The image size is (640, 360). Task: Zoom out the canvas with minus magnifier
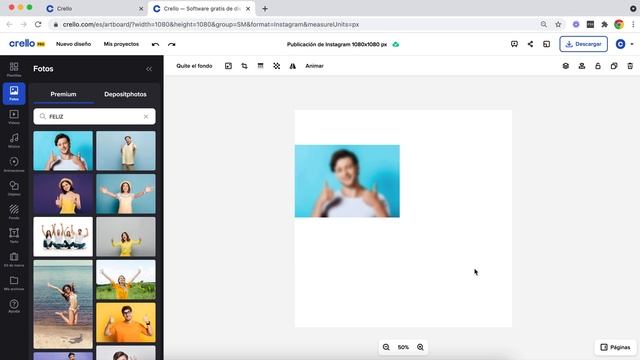(386, 347)
